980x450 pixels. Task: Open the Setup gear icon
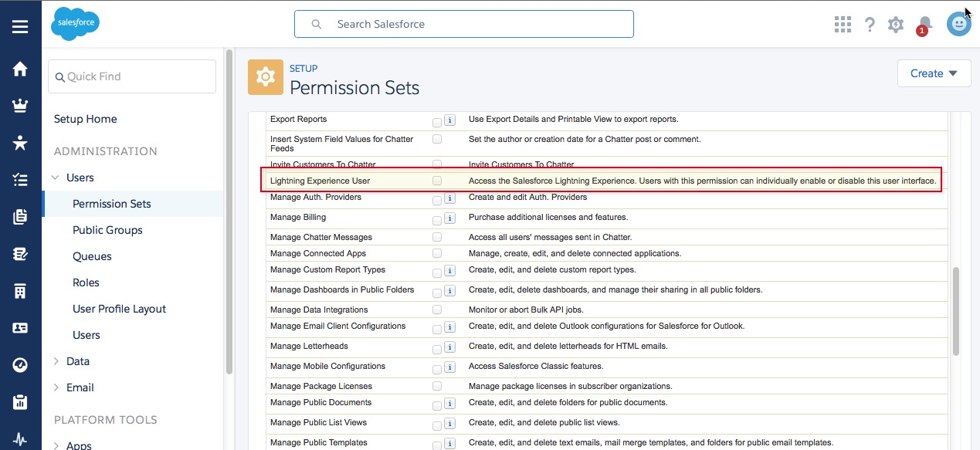[896, 25]
